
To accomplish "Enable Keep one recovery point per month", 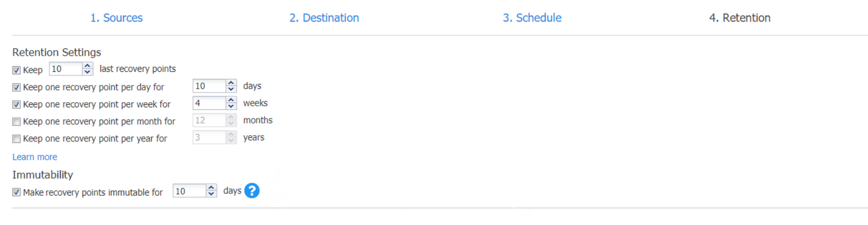I will tap(16, 122).
